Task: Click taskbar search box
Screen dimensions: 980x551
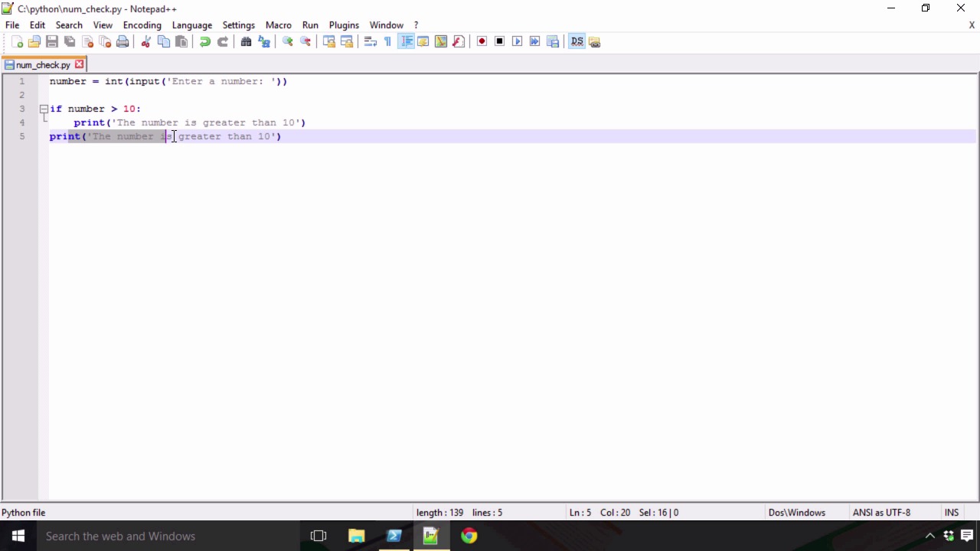Action: (x=168, y=536)
